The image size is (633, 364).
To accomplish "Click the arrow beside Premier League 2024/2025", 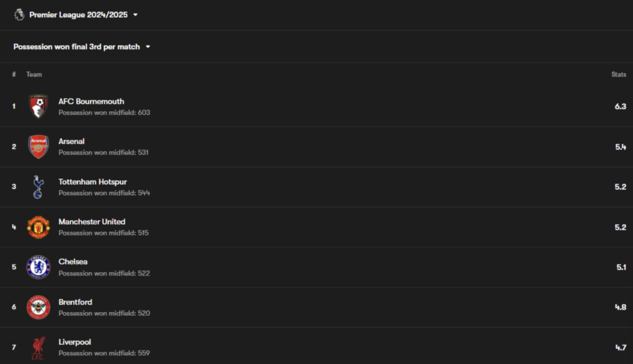I will [x=135, y=15].
